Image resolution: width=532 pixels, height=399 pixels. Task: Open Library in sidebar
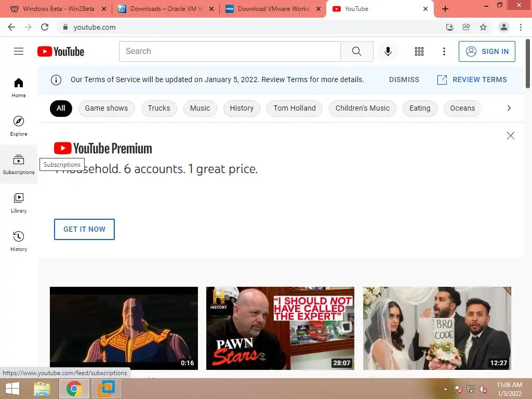(x=19, y=203)
